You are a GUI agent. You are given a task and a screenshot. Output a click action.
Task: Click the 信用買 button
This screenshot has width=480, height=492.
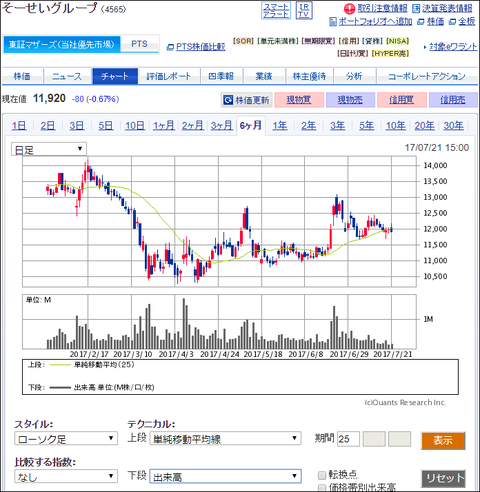[x=402, y=100]
